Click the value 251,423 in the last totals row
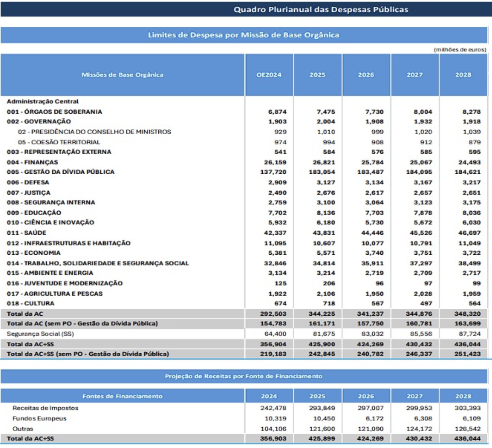Screen dimensions: 492x448 pos(467,354)
